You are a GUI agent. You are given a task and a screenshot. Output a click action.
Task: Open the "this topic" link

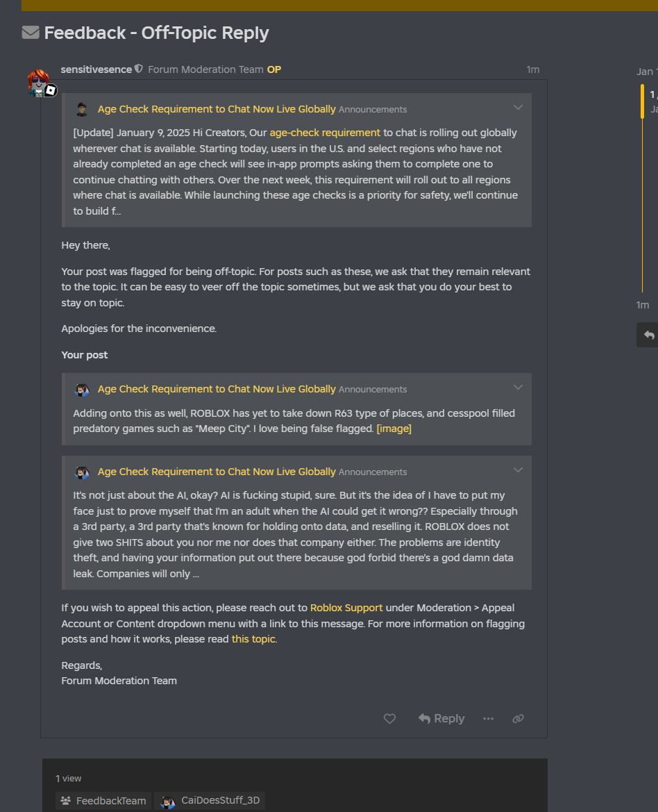click(253, 639)
